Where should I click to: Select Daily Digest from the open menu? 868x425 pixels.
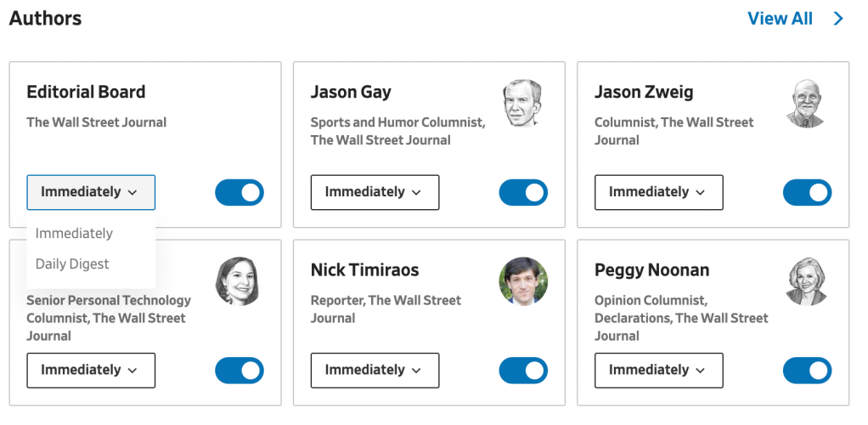tap(73, 264)
